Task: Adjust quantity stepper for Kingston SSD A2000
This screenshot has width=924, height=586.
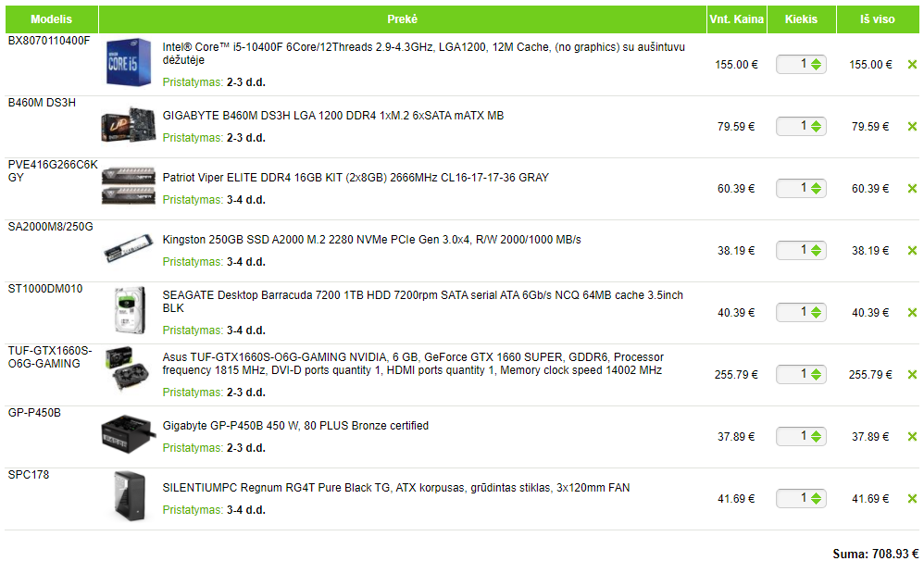Action: coord(816,250)
